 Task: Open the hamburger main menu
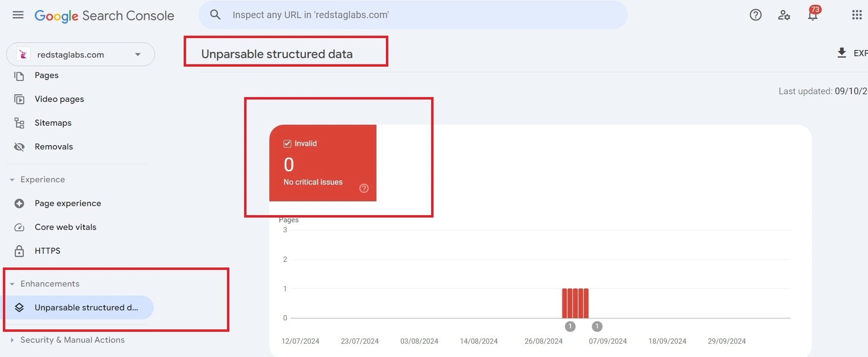18,15
